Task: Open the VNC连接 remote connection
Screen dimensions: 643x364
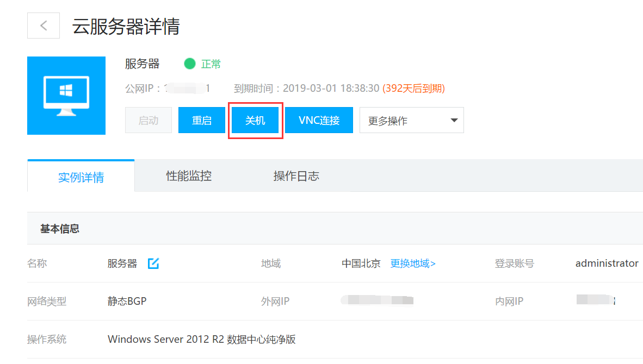Action: click(x=319, y=120)
